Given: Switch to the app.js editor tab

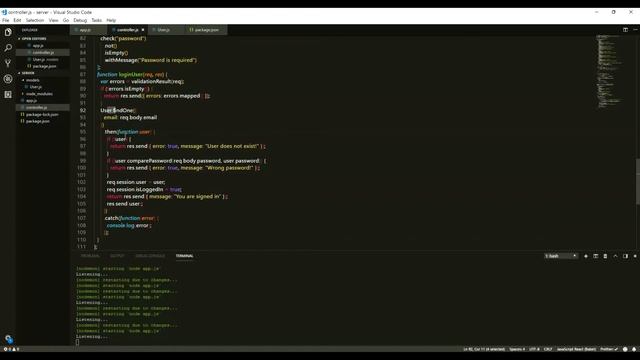Looking at the screenshot, I should [89, 30].
